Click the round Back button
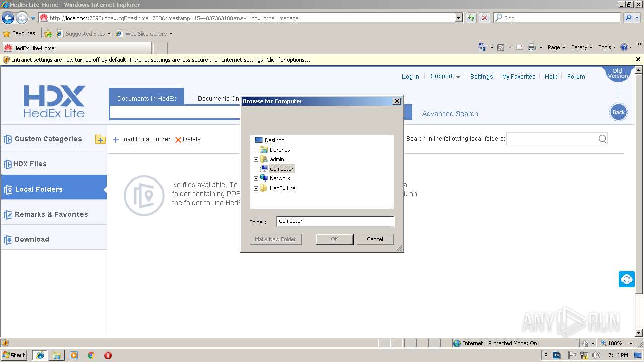This screenshot has width=644, height=362. (x=618, y=112)
